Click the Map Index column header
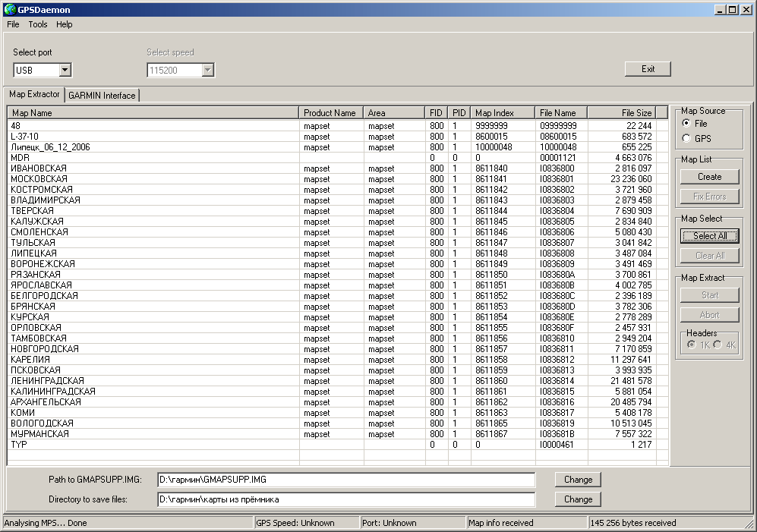This screenshot has height=532, width=757. (x=503, y=113)
